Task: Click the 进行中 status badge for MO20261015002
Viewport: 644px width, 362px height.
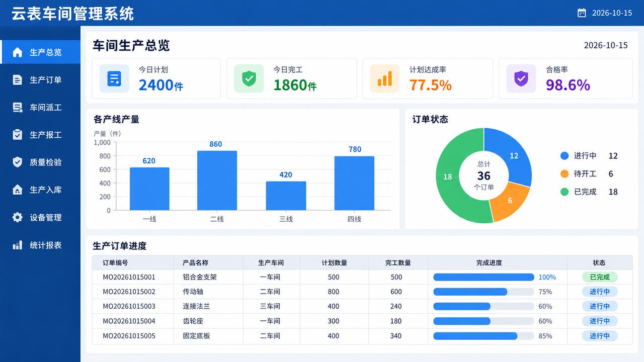Action: pos(599,292)
